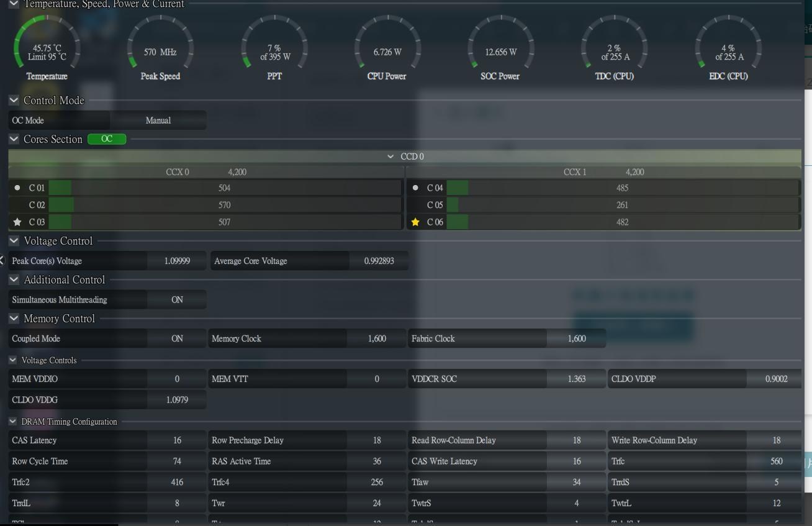Click the RAS Active Time value 36
The width and height of the screenshot is (812, 526).
[377, 461]
